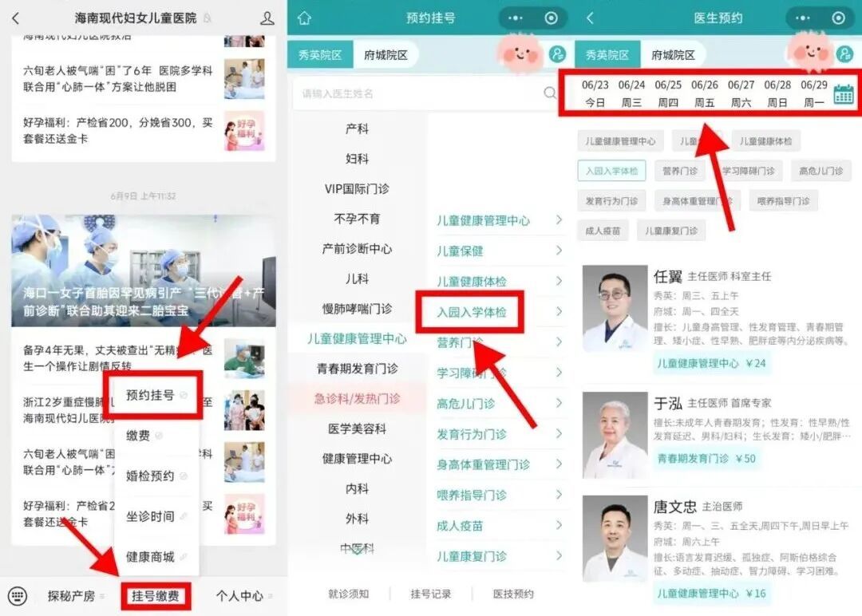Go back from 医生预约 page
Screen dimensions: 862x616
pyautogui.click(x=590, y=18)
